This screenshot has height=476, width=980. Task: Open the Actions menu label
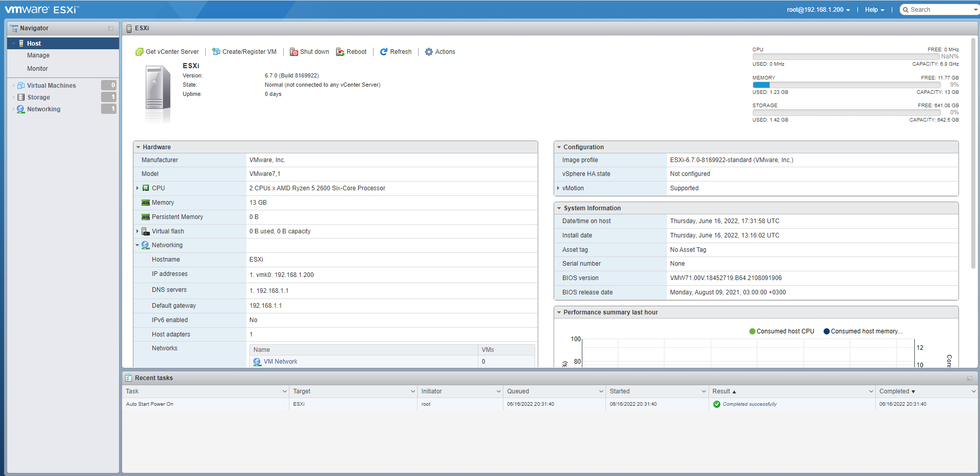click(x=445, y=52)
